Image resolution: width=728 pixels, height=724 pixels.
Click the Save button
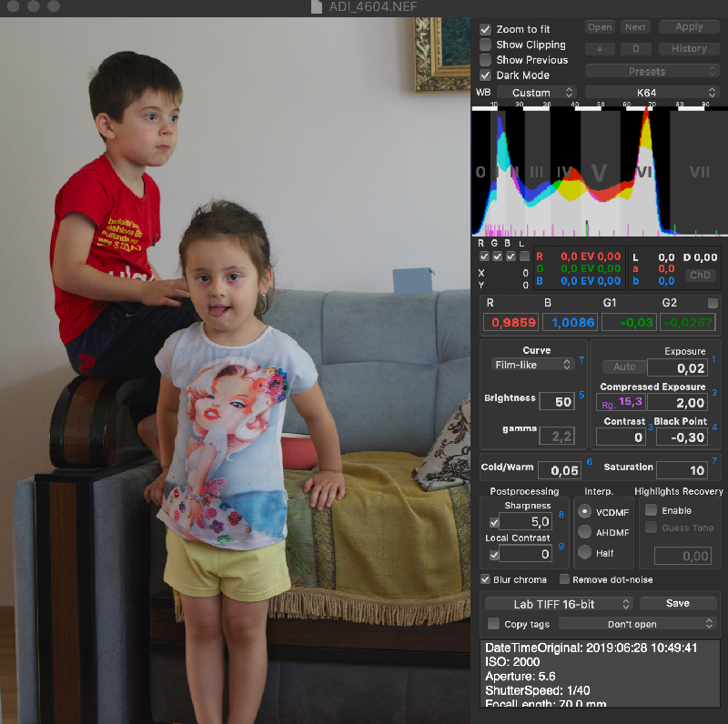678,603
